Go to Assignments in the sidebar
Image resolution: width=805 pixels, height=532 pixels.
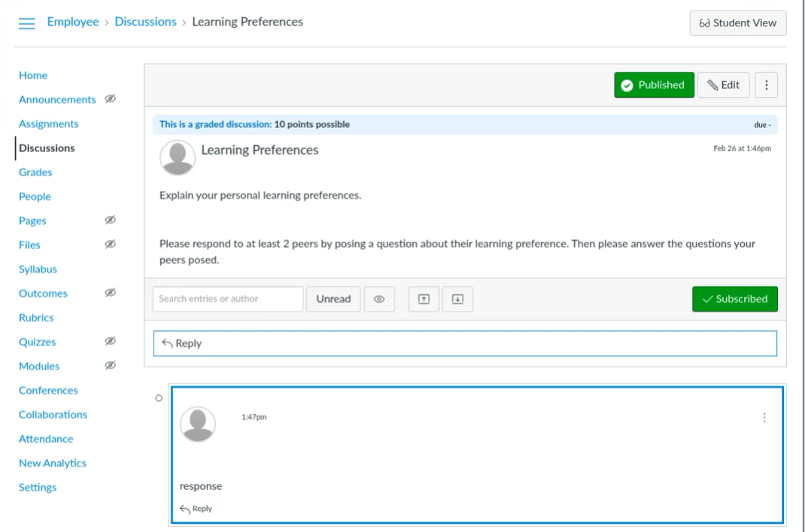pos(49,123)
